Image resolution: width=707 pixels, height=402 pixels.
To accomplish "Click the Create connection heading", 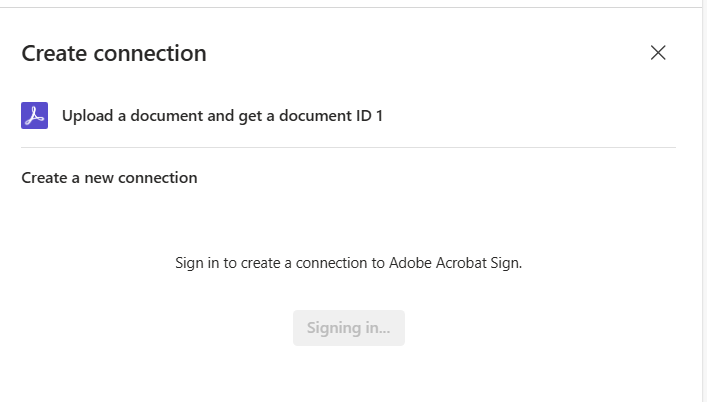I will [x=114, y=53].
